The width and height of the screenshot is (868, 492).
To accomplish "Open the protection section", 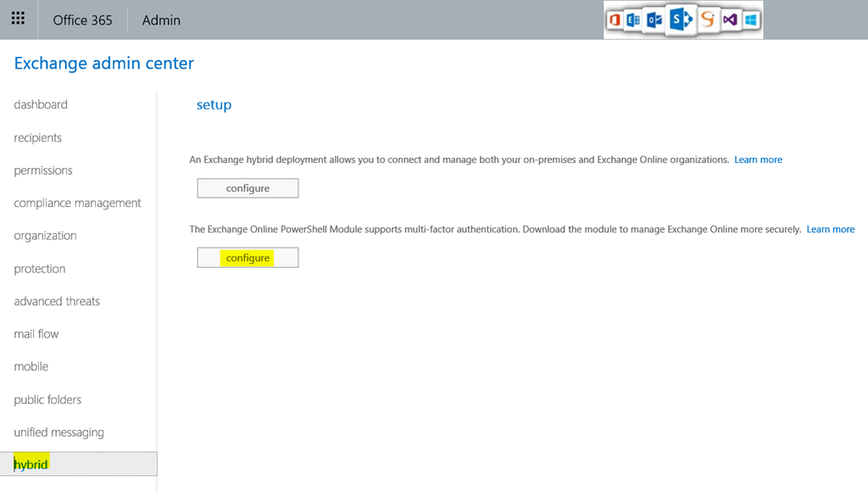I will [x=40, y=269].
